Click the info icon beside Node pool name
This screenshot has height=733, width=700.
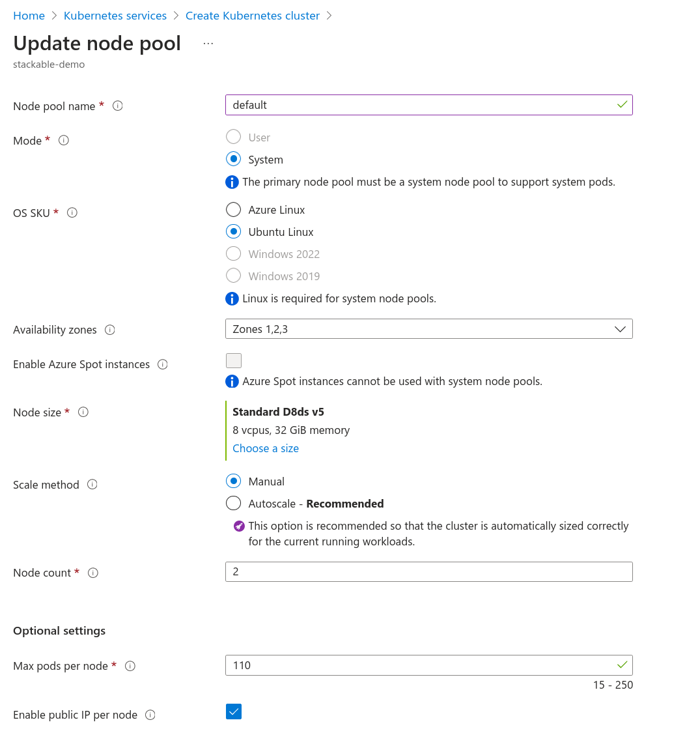click(x=118, y=106)
